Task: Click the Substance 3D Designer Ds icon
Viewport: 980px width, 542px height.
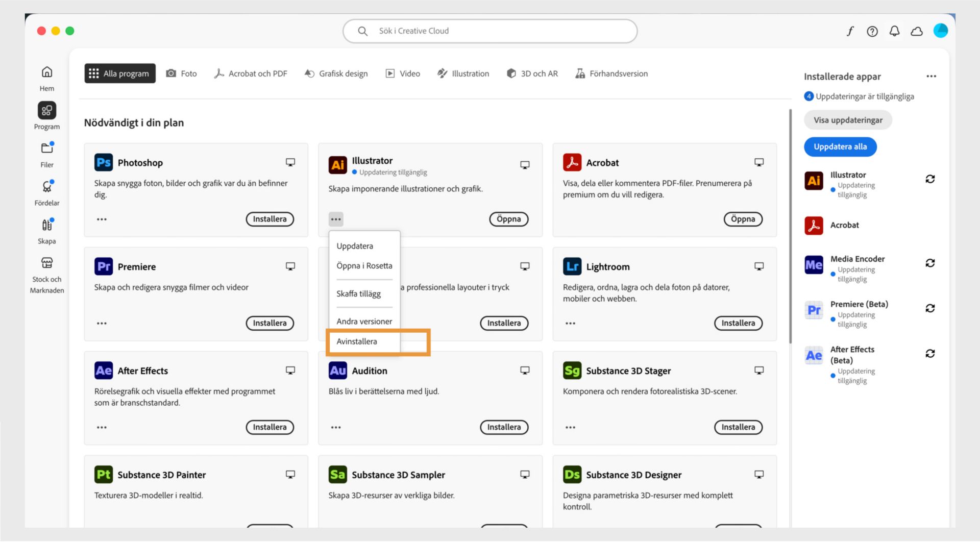Action: tap(572, 475)
